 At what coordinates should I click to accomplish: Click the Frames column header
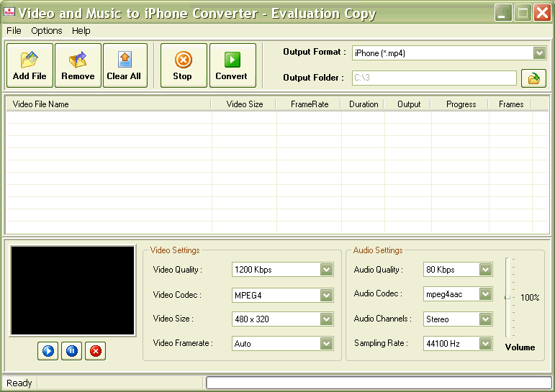pos(510,104)
